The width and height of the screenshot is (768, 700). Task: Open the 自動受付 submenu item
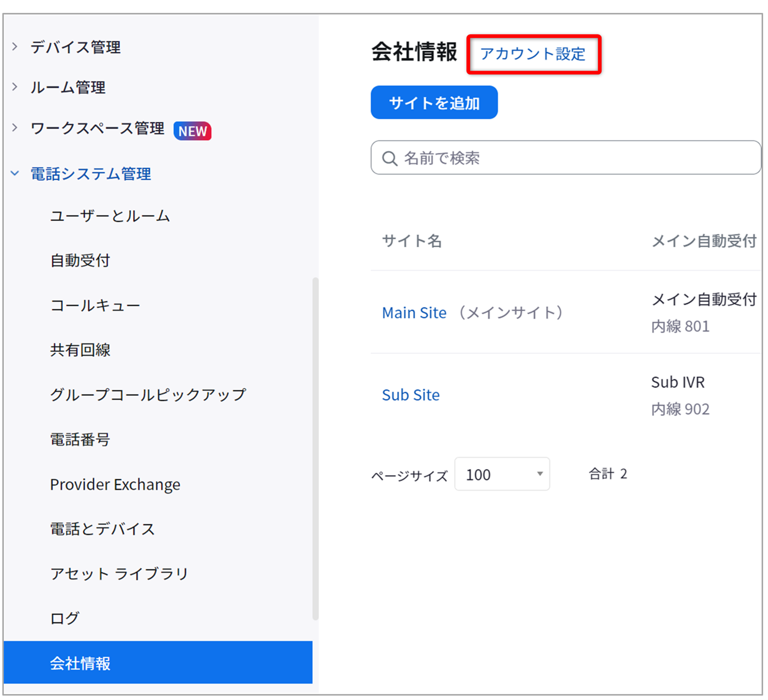[x=80, y=260]
